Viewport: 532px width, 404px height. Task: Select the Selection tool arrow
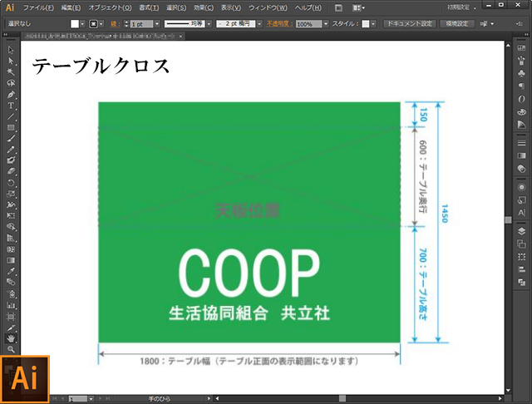[x=11, y=51]
